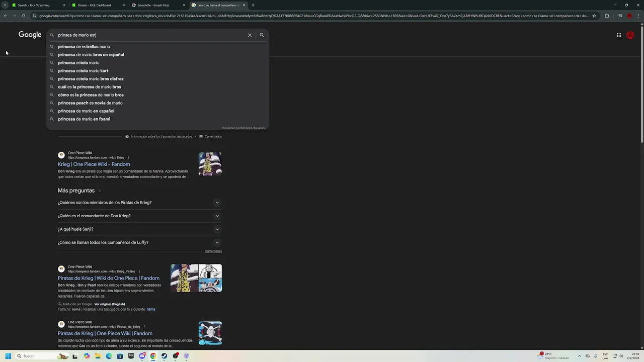The height and width of the screenshot is (362, 644).
Task: Bookmark this page with the star icon
Action: tap(594, 16)
